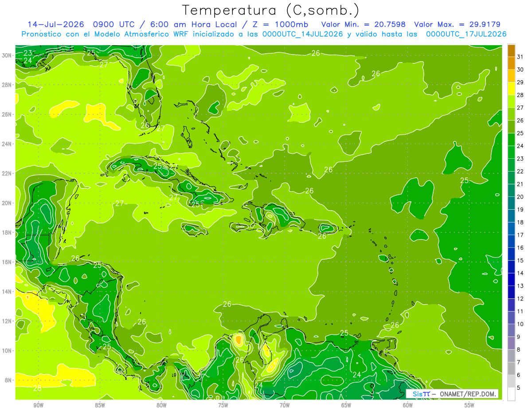Click the yellow 28 degree legend swatch
This screenshot has height=411, width=532.
pos(511,89)
